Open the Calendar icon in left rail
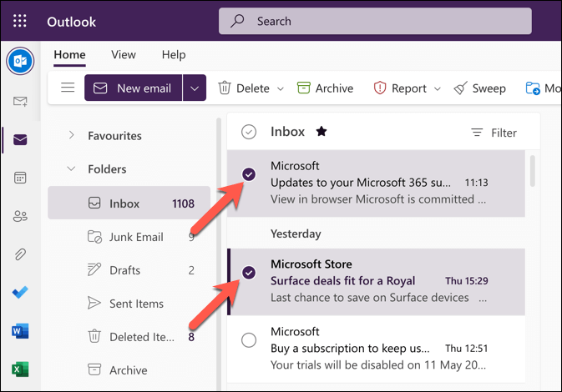This screenshot has width=562, height=392. (19, 178)
